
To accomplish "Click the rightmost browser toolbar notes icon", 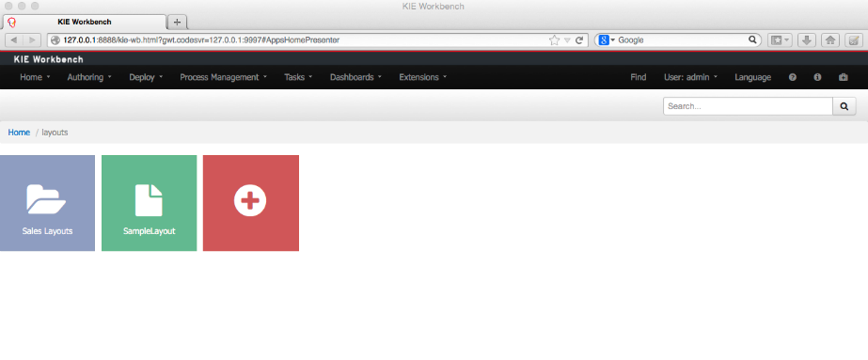I will tap(853, 39).
